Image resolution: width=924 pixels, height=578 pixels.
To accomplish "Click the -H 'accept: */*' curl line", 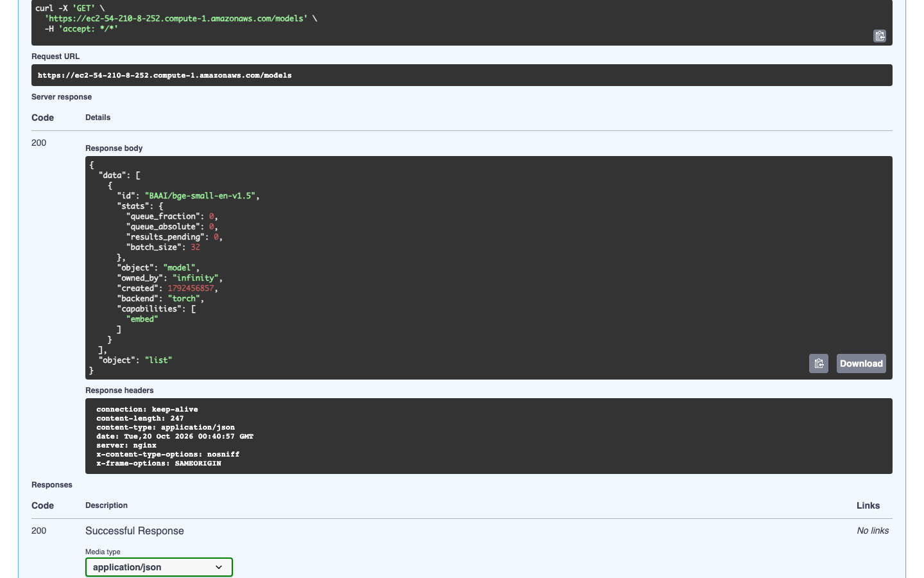I will coord(81,29).
